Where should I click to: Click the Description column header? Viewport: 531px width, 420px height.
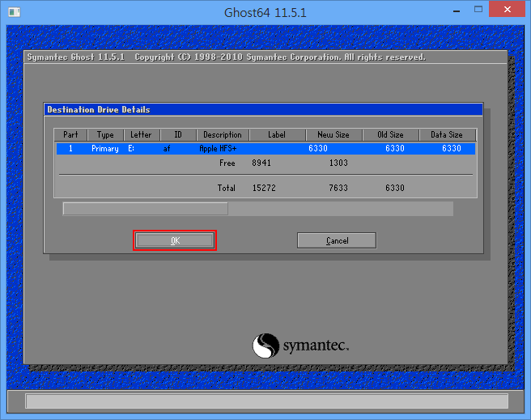click(x=223, y=134)
